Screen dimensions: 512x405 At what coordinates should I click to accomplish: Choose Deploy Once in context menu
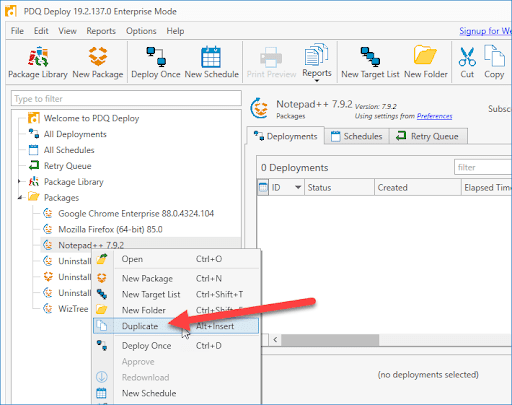click(x=176, y=346)
